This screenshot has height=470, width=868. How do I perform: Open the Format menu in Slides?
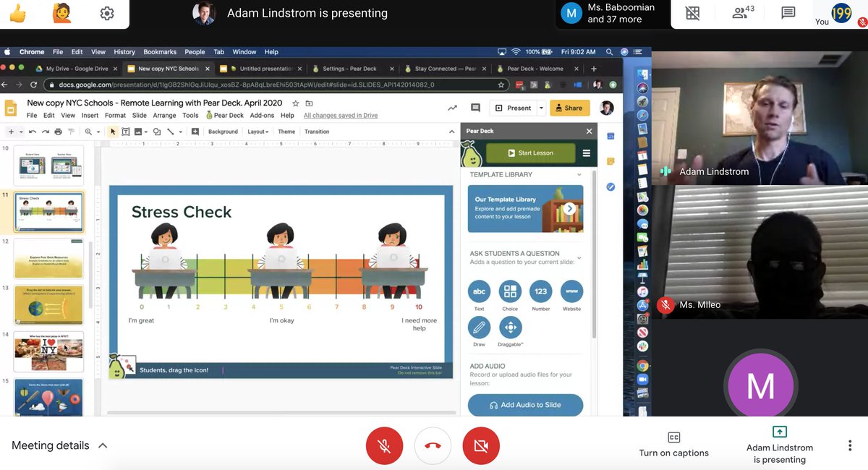click(115, 116)
